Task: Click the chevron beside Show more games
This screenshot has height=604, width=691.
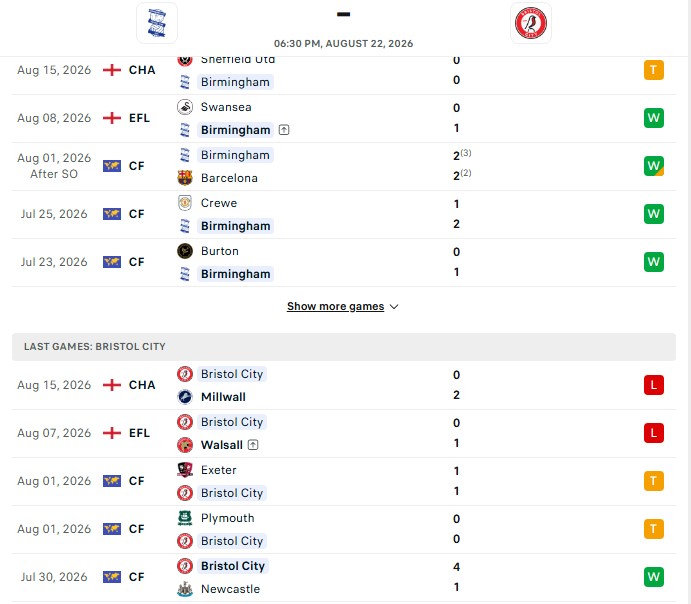Action: (x=394, y=307)
